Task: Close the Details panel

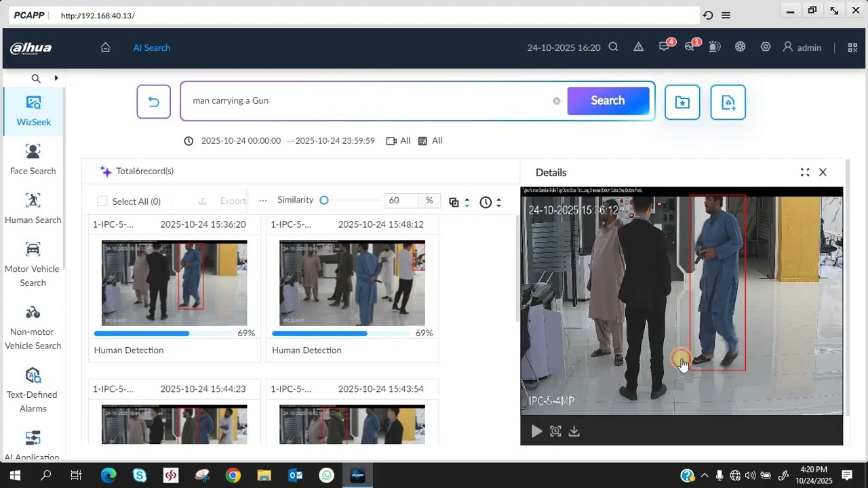Action: tap(823, 172)
